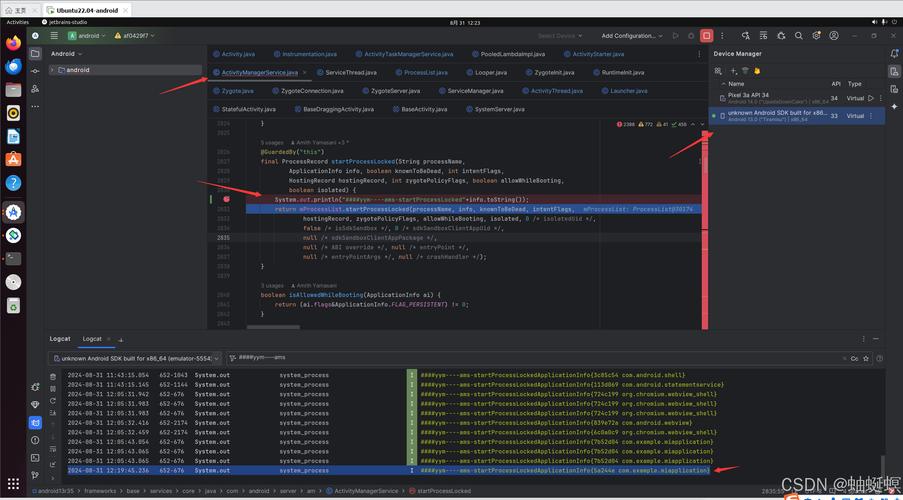Click the Debug bug icon in toolbar

[691, 36]
